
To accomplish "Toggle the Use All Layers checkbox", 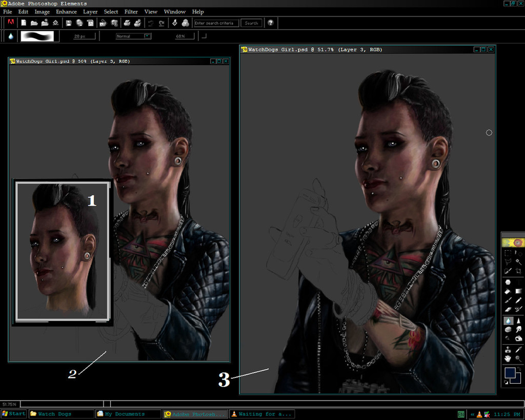I will pos(204,36).
